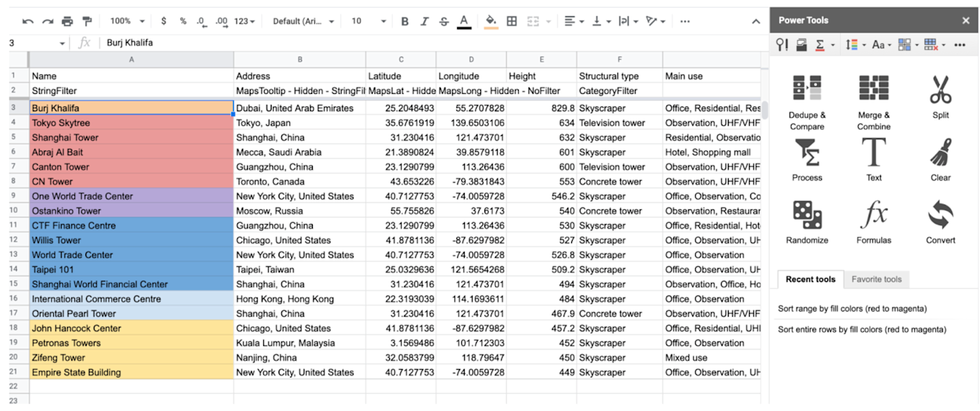
Task: Click the toolbar More ellipsis
Action: pos(685,22)
